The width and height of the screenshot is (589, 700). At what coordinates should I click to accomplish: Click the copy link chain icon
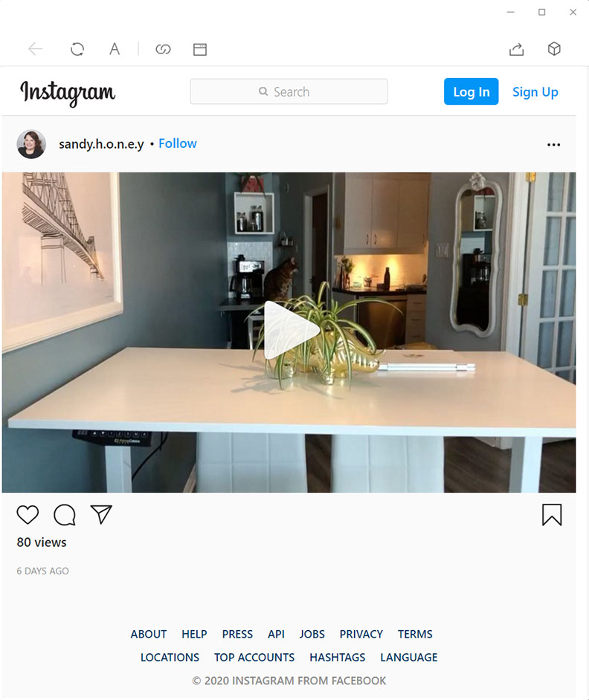tap(163, 49)
